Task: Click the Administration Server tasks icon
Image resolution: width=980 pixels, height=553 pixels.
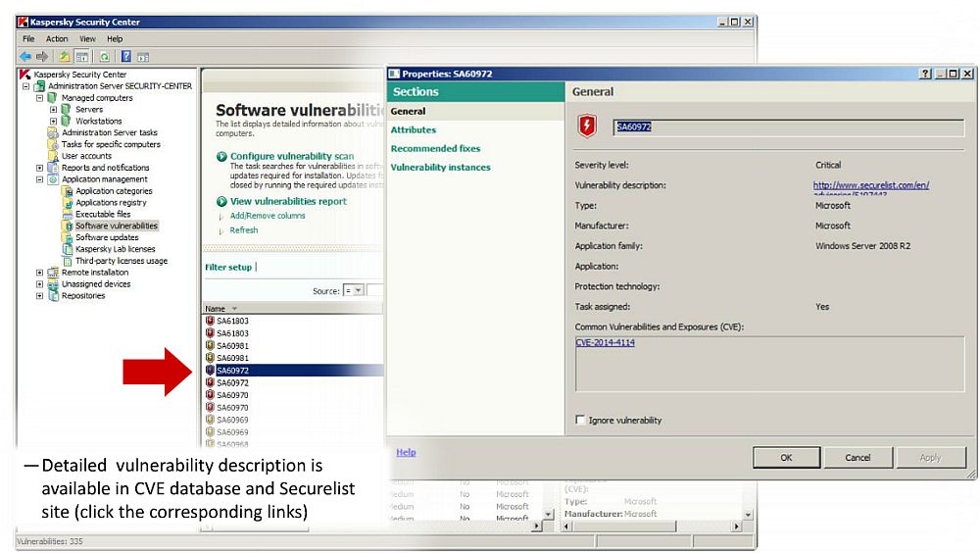Action: point(53,132)
